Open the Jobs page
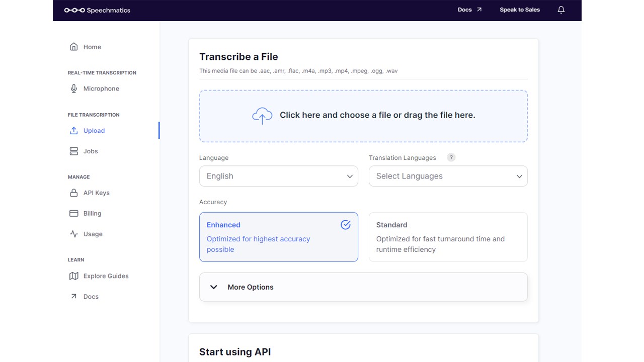The width and height of the screenshot is (644, 362). click(x=91, y=151)
